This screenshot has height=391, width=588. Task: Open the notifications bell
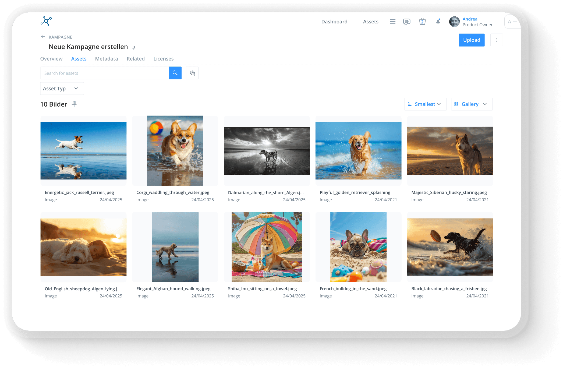click(438, 22)
